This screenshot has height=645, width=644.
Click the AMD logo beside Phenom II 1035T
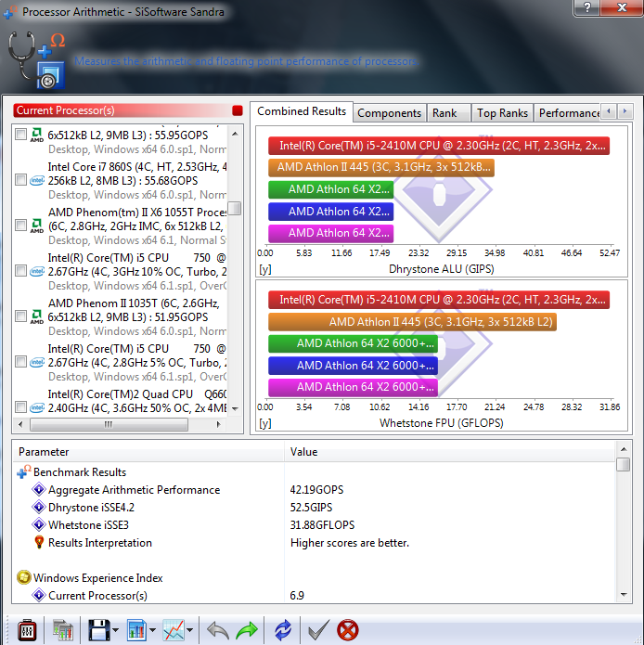[x=36, y=316]
